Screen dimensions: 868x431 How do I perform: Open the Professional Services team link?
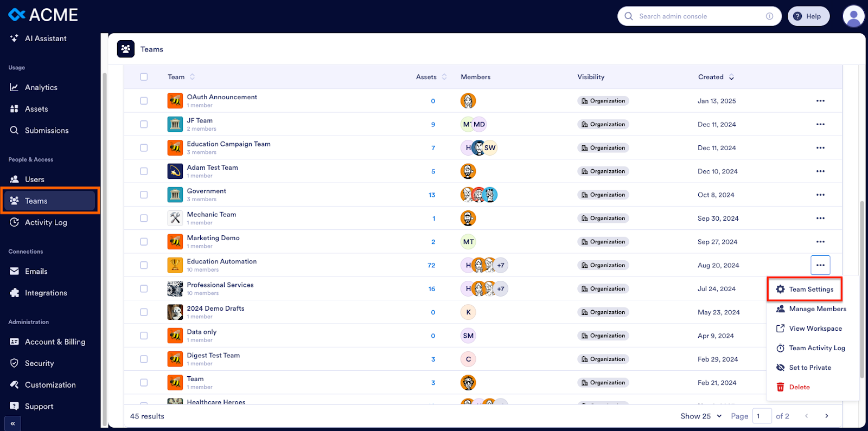(220, 285)
